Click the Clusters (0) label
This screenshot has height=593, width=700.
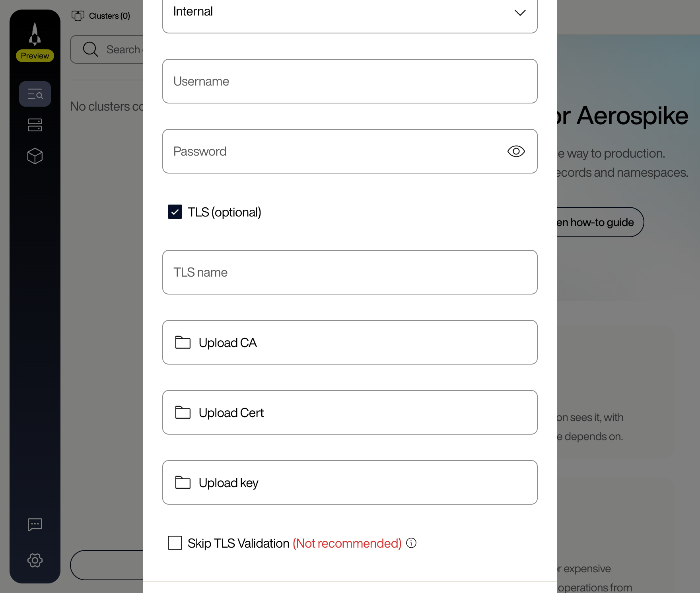(109, 16)
